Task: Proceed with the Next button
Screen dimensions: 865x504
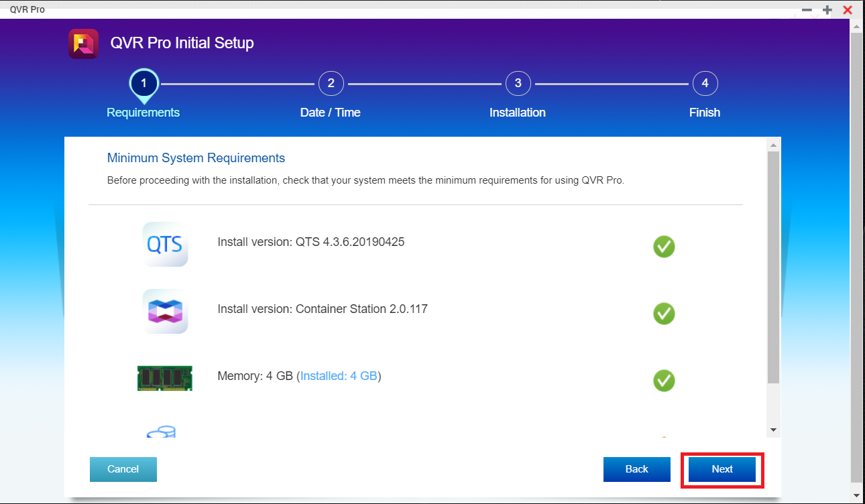Action: pyautogui.click(x=722, y=469)
